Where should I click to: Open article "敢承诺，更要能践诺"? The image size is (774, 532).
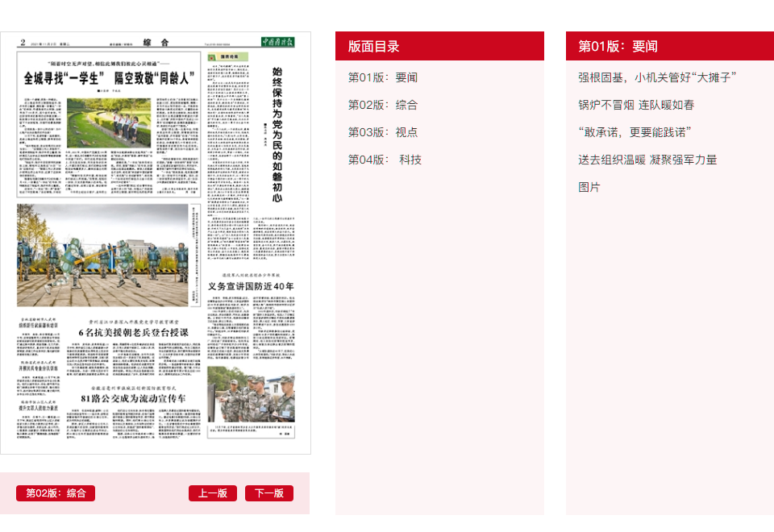pos(635,132)
